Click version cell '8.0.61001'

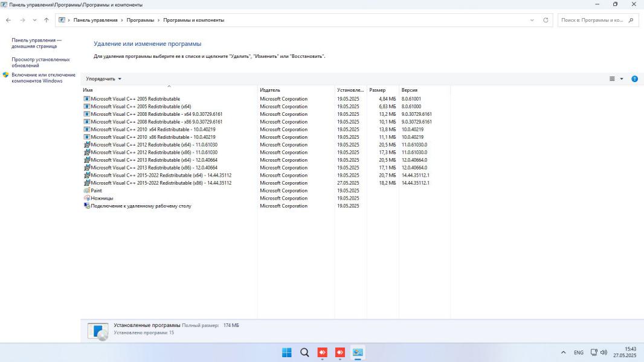411,99
